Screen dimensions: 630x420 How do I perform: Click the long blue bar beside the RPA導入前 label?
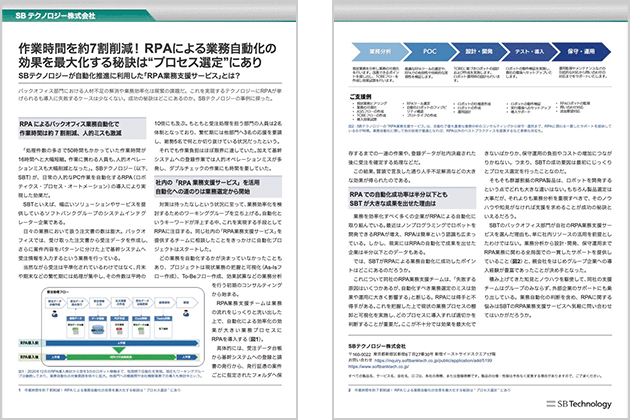point(122,343)
